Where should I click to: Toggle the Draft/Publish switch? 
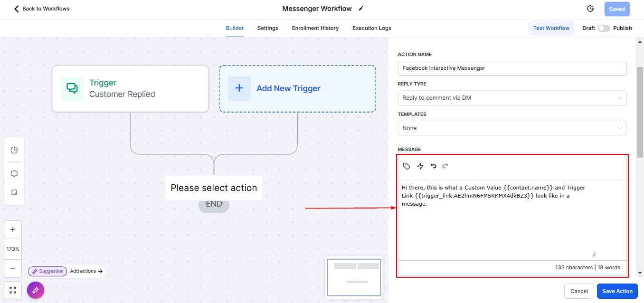pyautogui.click(x=604, y=28)
